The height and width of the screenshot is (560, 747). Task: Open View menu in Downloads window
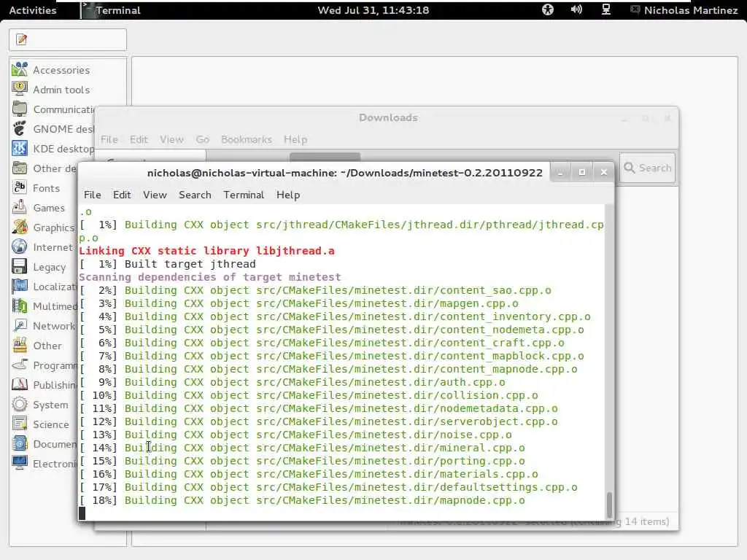[171, 139]
